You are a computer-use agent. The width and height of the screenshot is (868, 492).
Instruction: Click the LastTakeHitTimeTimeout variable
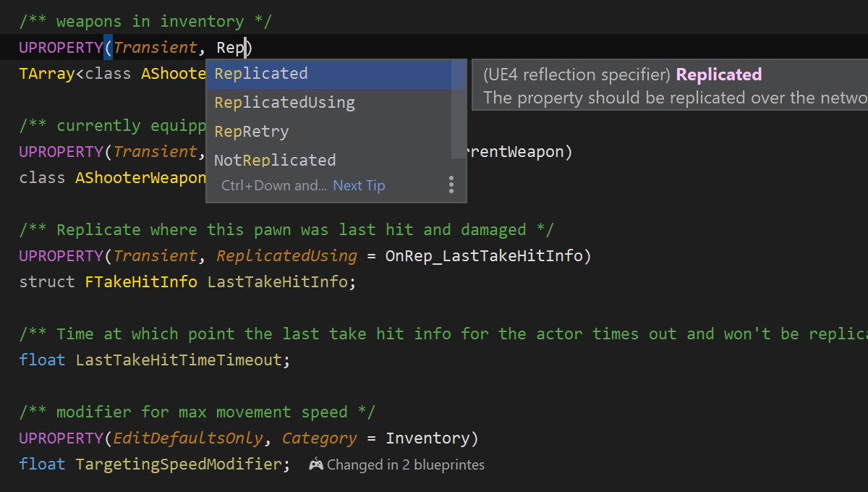(178, 360)
